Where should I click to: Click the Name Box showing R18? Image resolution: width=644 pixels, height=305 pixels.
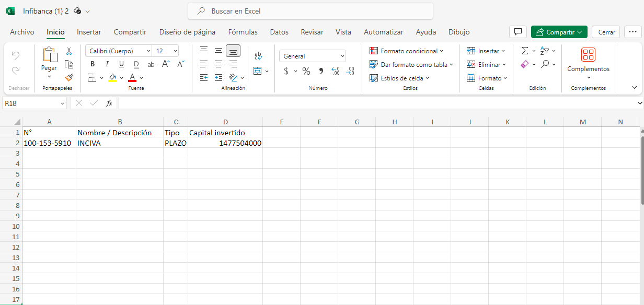tap(34, 103)
